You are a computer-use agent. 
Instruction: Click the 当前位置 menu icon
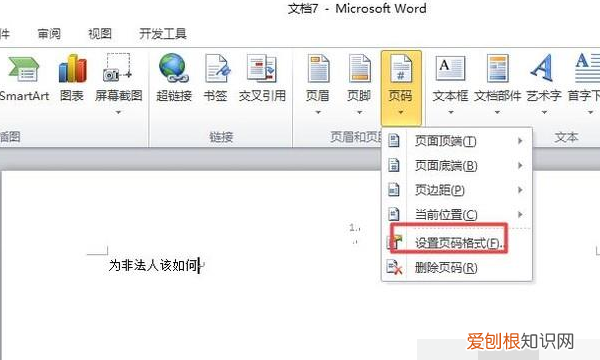394,214
